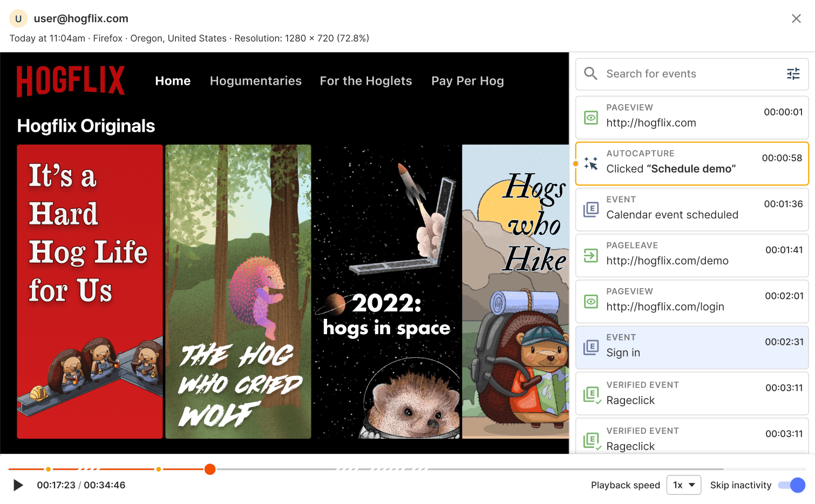Viewport: 815px width, 504px height.
Task: Toggle the Skip inactivity switch
Action: click(791, 485)
